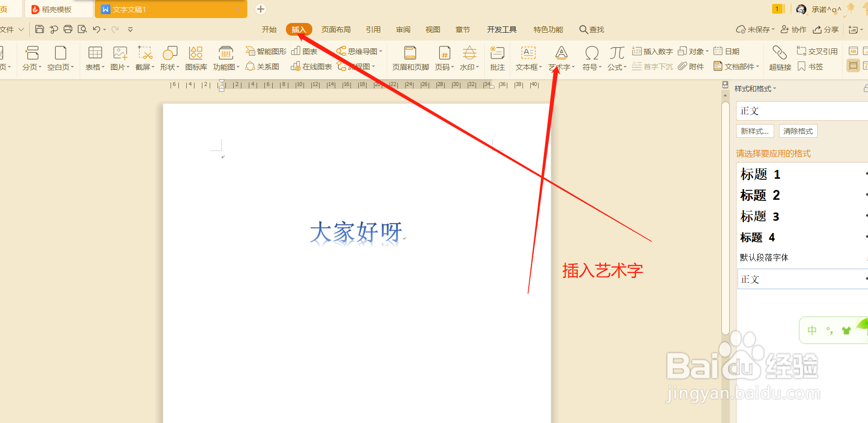Click the 分享 share button
Image resolution: width=868 pixels, height=423 pixels.
tap(825, 29)
